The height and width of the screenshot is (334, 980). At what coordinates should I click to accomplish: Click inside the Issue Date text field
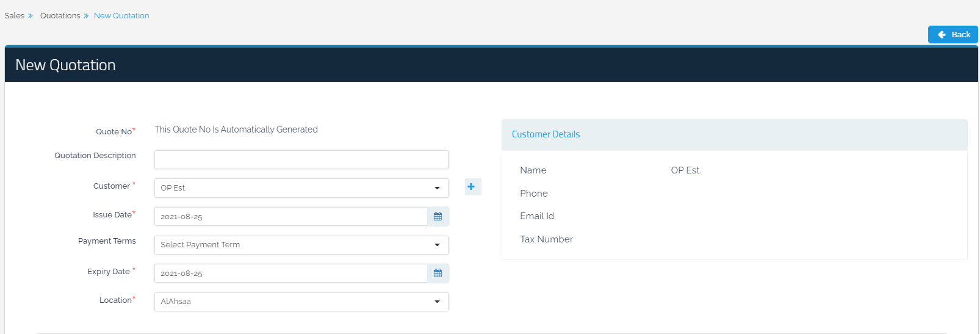point(290,217)
